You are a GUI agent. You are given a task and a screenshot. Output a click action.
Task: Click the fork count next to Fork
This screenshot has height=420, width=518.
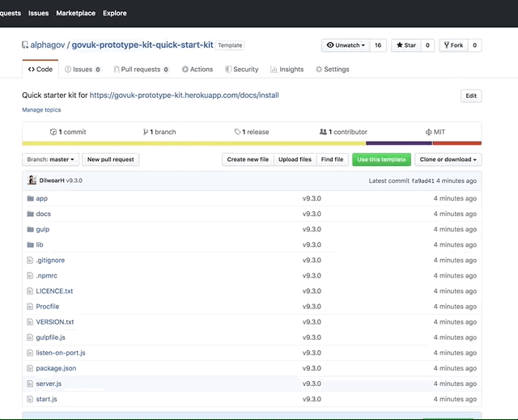(x=475, y=45)
